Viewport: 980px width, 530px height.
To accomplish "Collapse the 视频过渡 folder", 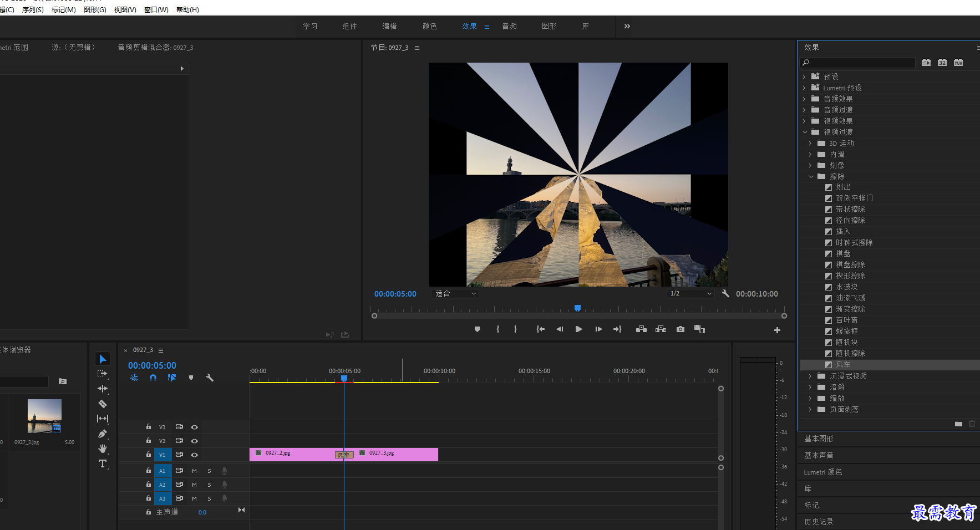I will point(804,132).
